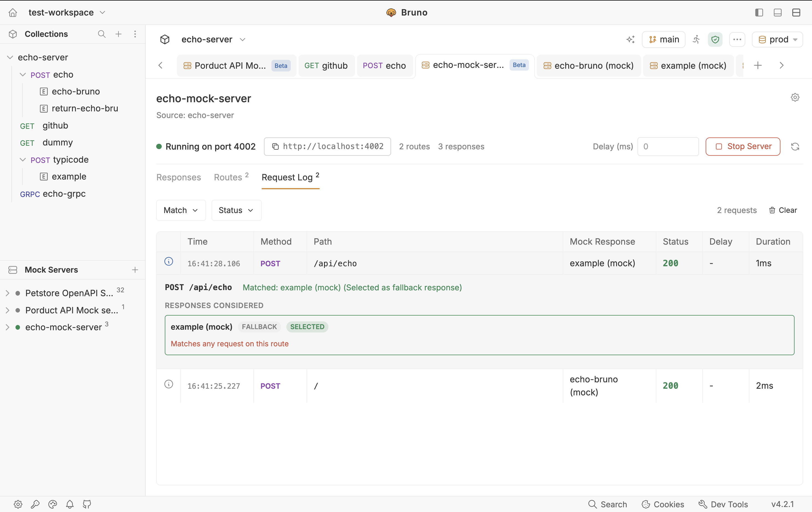Toggle the left sidebar layout icon
Viewport: 812px width, 512px height.
[x=759, y=12]
